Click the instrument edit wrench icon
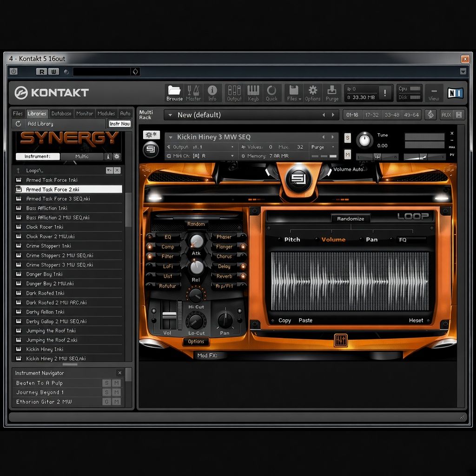 point(151,135)
